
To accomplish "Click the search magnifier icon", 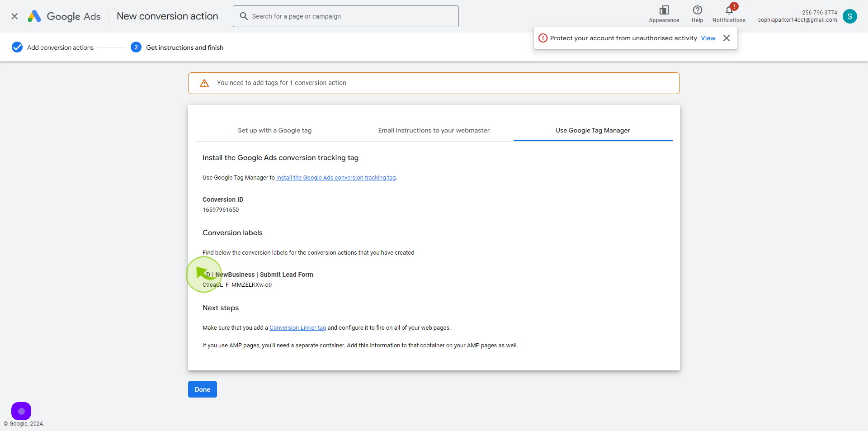I will (x=244, y=16).
